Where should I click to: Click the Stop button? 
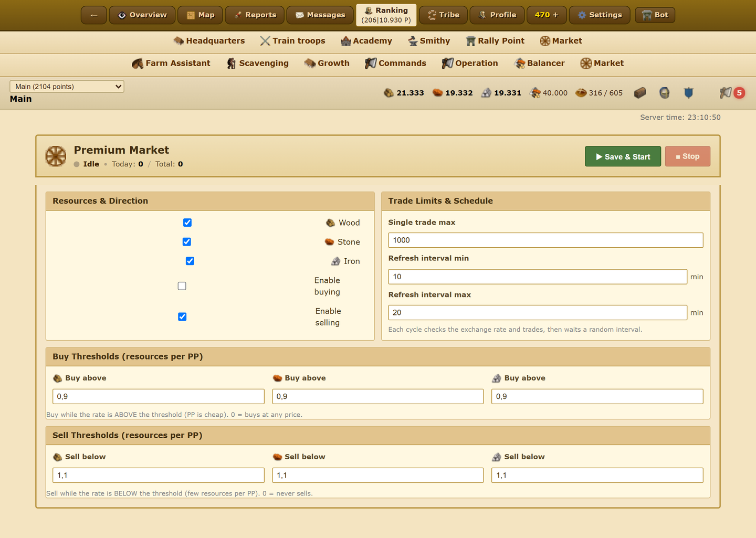point(688,156)
